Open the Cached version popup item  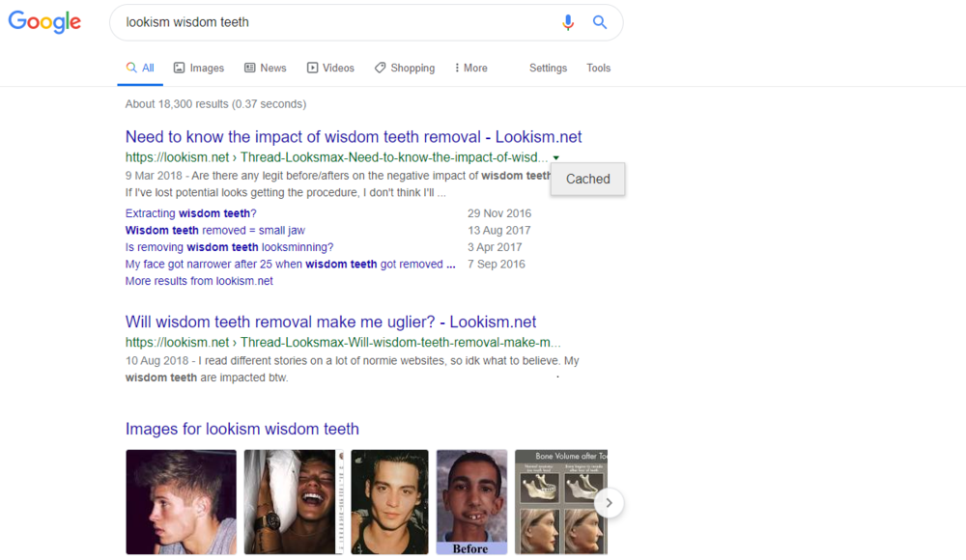pos(587,180)
